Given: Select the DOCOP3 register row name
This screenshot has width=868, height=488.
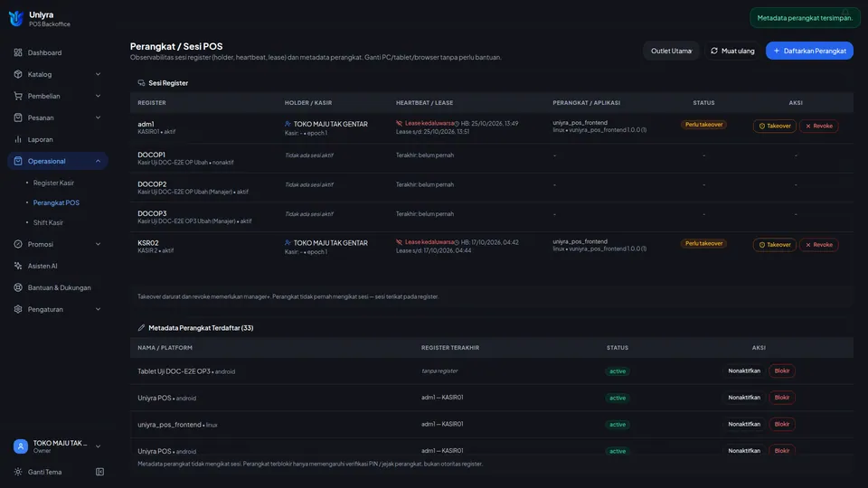Looking at the screenshot, I should (152, 213).
